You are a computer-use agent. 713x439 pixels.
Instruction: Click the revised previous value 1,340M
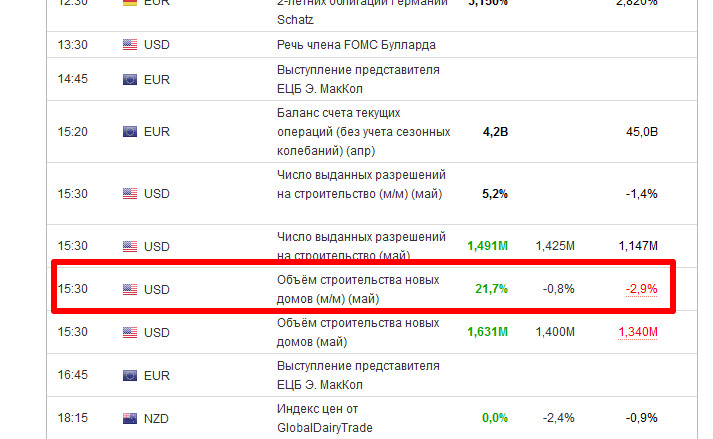[637, 331]
